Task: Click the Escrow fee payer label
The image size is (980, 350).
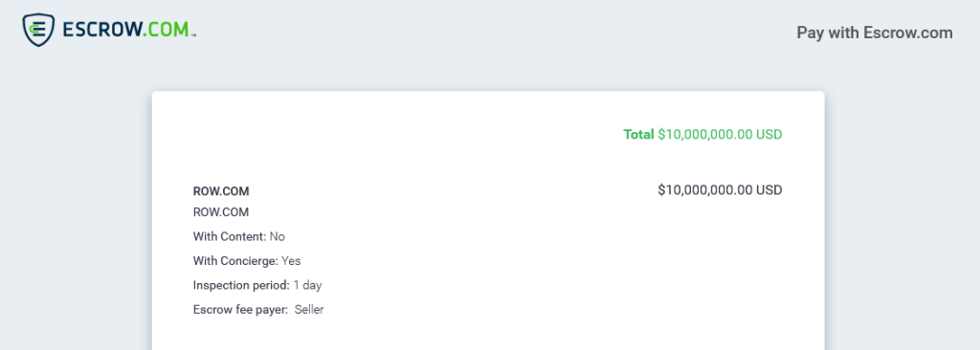Action: [x=240, y=310]
